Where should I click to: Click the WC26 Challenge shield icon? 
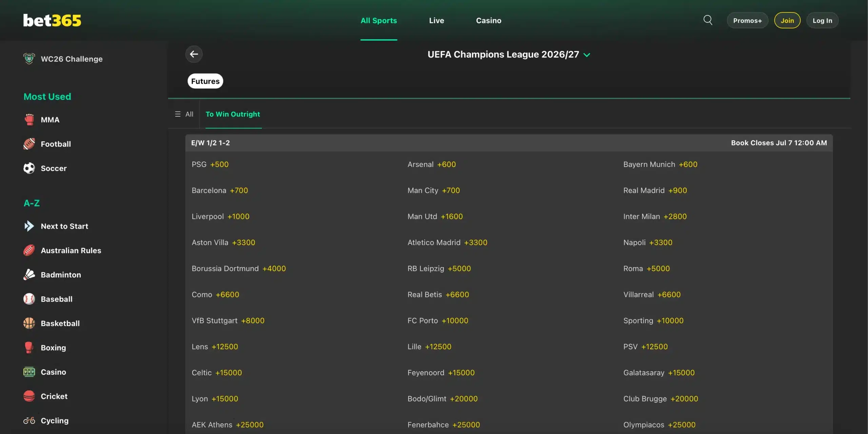(29, 59)
